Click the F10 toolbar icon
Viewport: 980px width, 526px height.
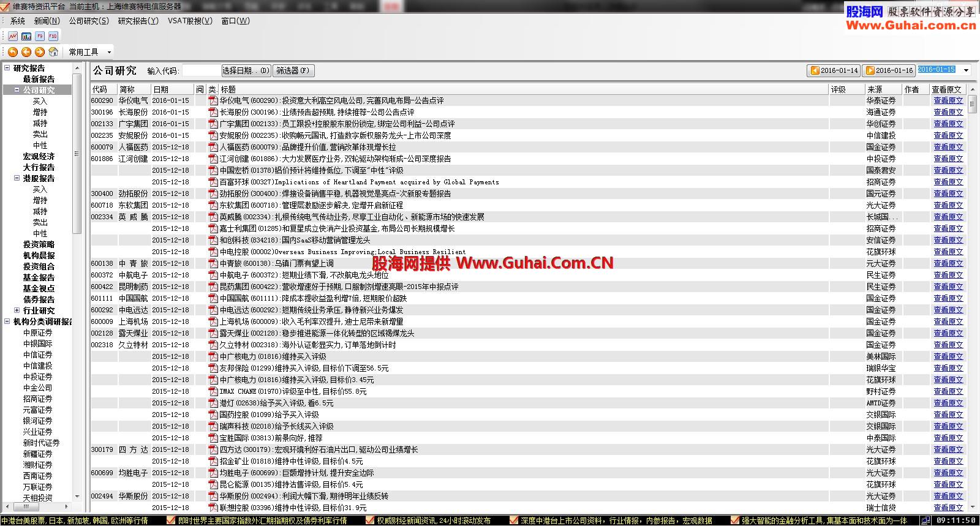click(53, 36)
